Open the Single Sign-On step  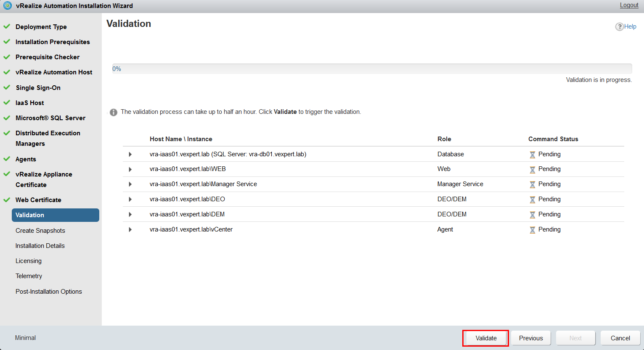point(38,88)
